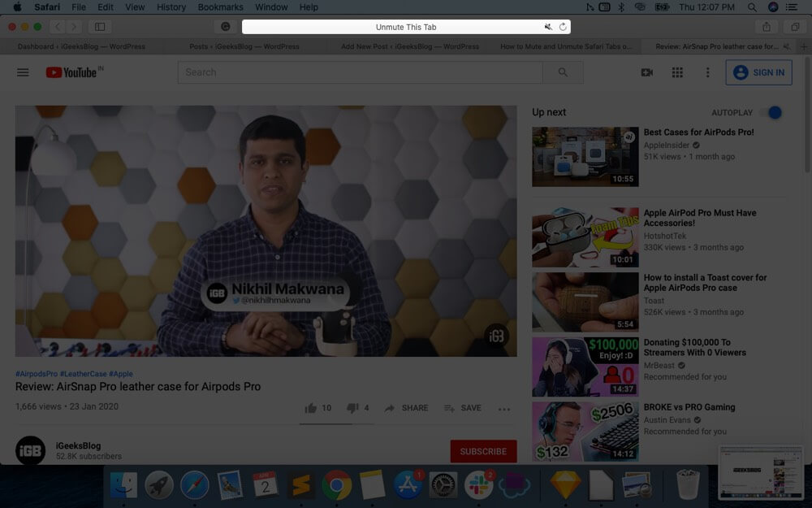Image resolution: width=812 pixels, height=508 pixels.
Task: Open Toast cover install video thumbnail
Action: 585,302
